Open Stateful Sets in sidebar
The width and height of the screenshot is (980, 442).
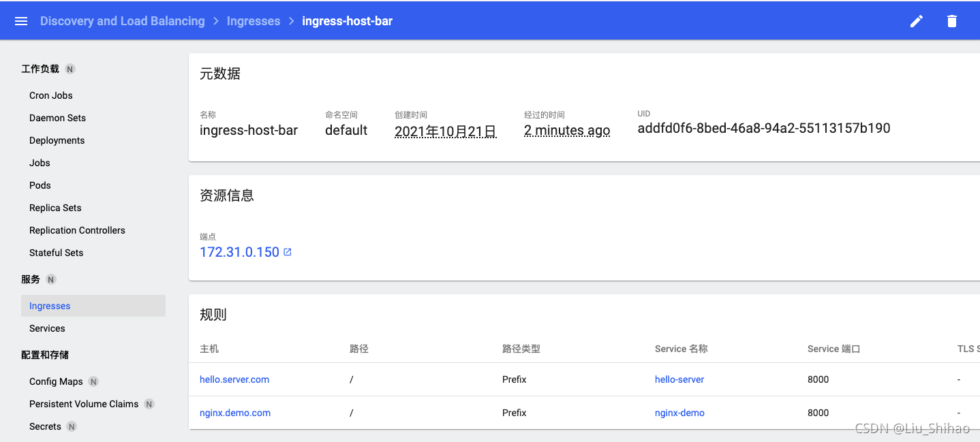(x=57, y=253)
